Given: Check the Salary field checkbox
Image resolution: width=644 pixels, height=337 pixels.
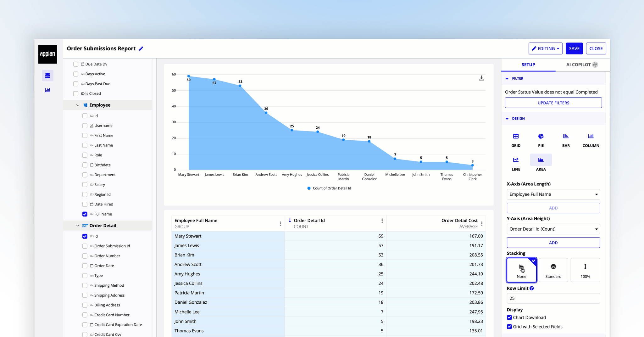Looking at the screenshot, I should tap(85, 185).
